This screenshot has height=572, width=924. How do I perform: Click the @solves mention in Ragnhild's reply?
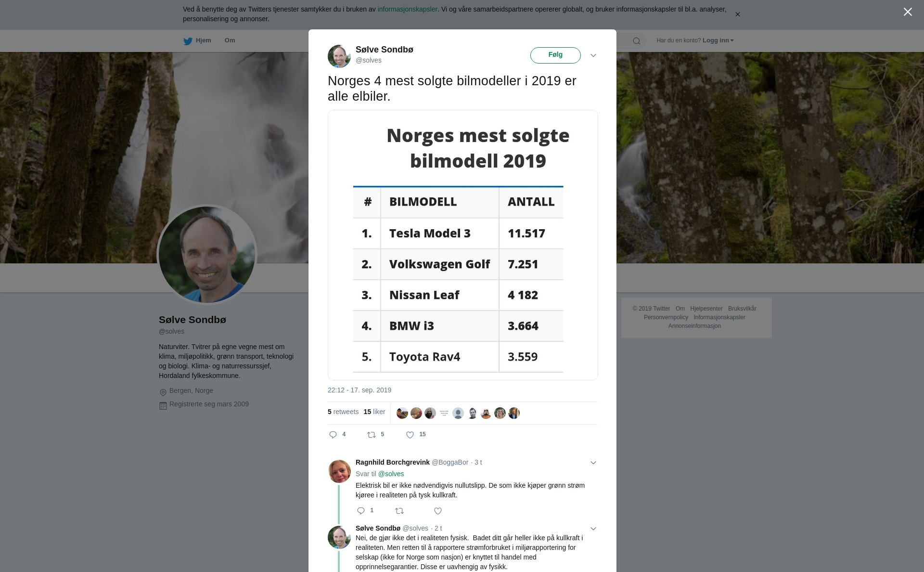[391, 474]
